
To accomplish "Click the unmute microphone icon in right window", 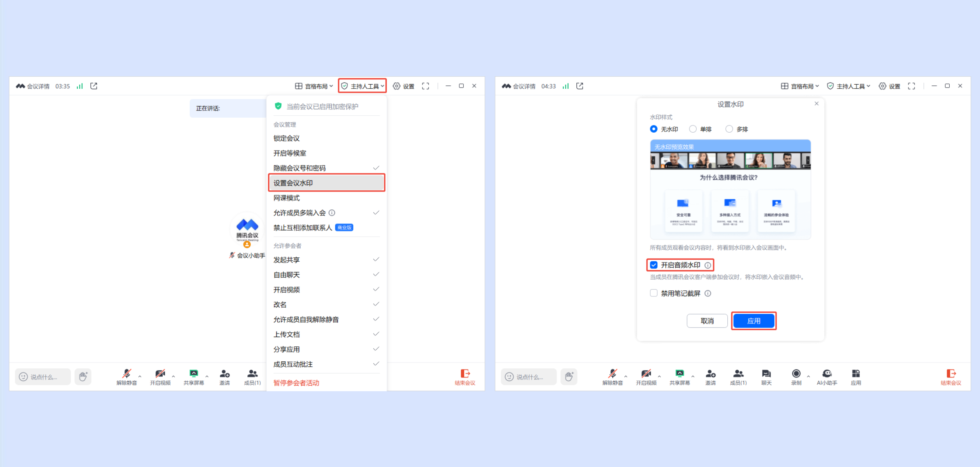I will pos(612,373).
